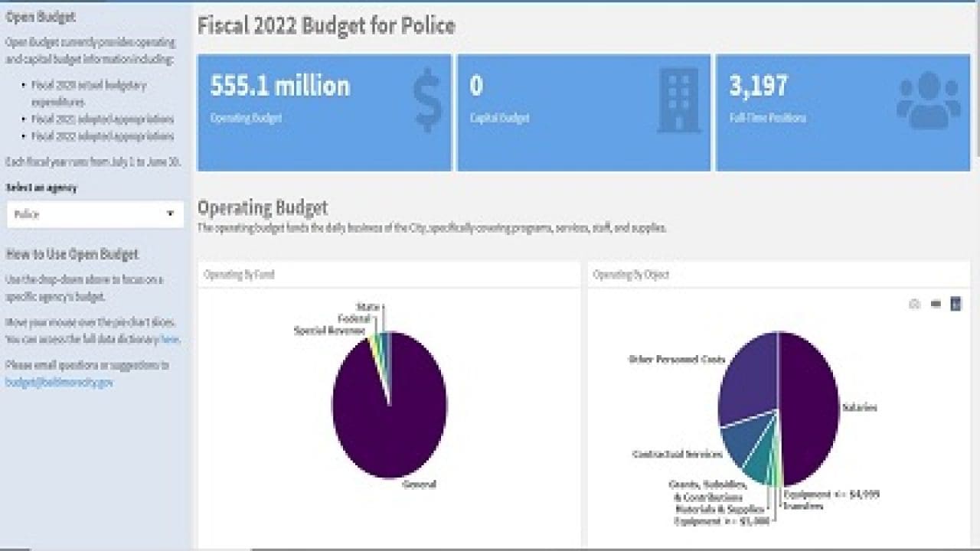
Task: Click the dollar sign icon on Operating Budget card
Action: click(x=427, y=100)
